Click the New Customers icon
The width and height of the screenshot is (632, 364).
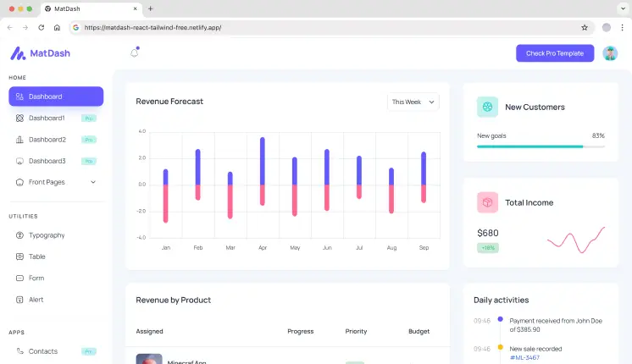[x=487, y=107]
